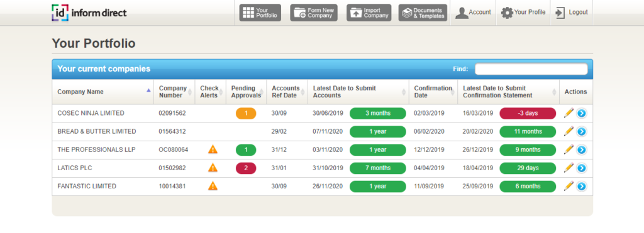Log out of Inform Direct

coord(572,13)
